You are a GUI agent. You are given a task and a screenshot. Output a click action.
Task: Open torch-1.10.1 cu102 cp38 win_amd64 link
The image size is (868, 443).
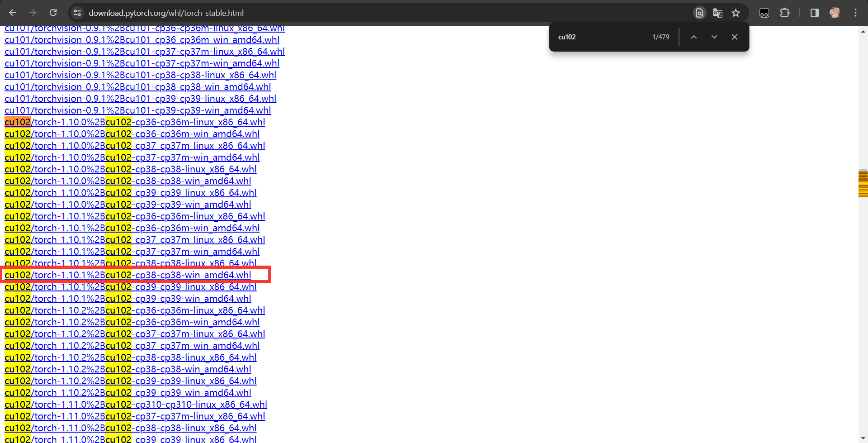127,275
